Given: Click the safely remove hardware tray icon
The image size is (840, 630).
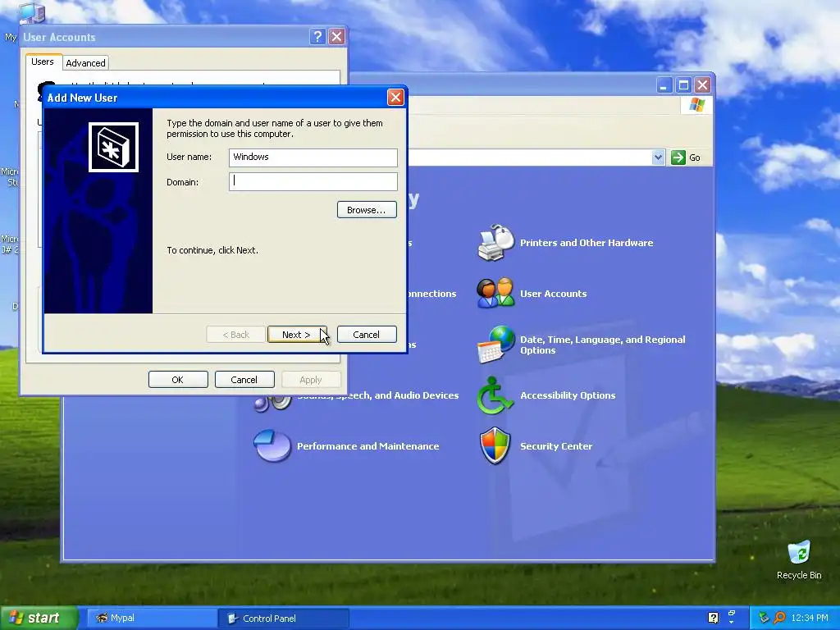Looking at the screenshot, I should [x=764, y=619].
